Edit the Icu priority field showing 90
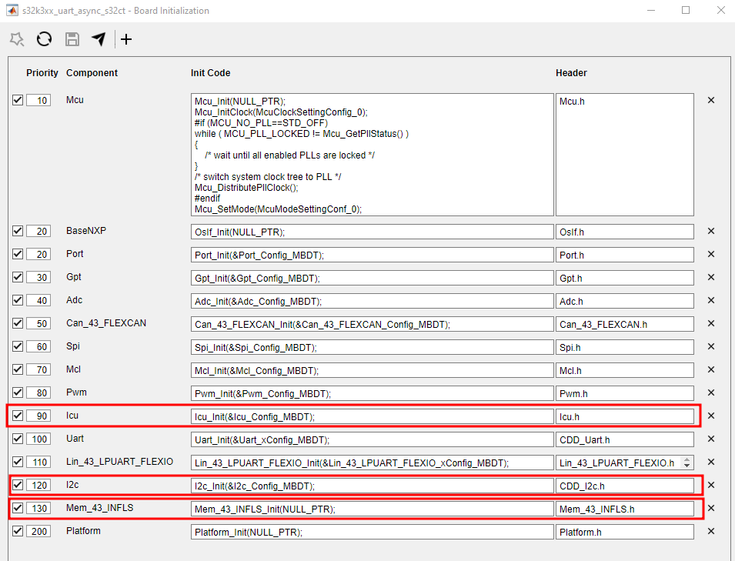The image size is (735, 561). click(38, 416)
